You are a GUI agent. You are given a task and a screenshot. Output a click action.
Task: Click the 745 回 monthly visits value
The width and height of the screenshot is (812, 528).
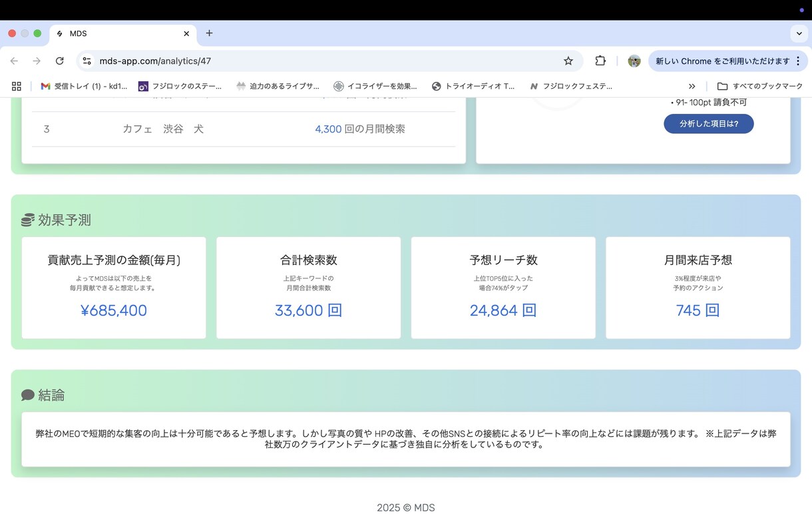[x=698, y=310]
